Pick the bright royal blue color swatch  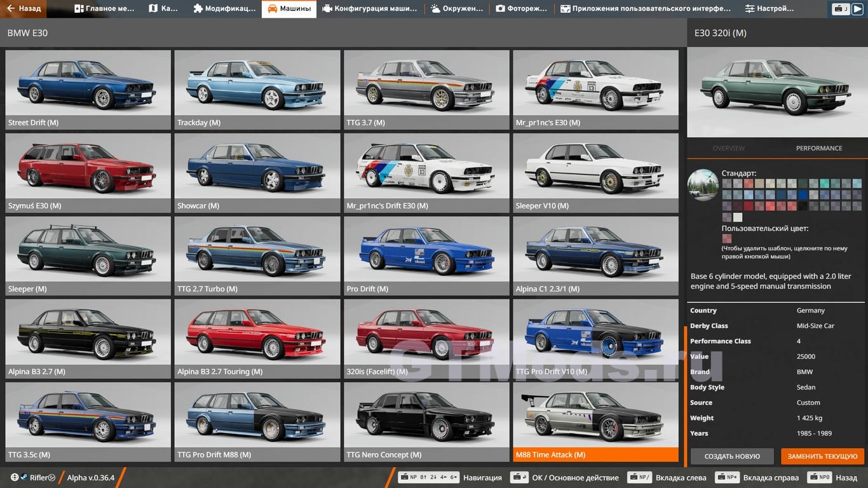(x=803, y=194)
